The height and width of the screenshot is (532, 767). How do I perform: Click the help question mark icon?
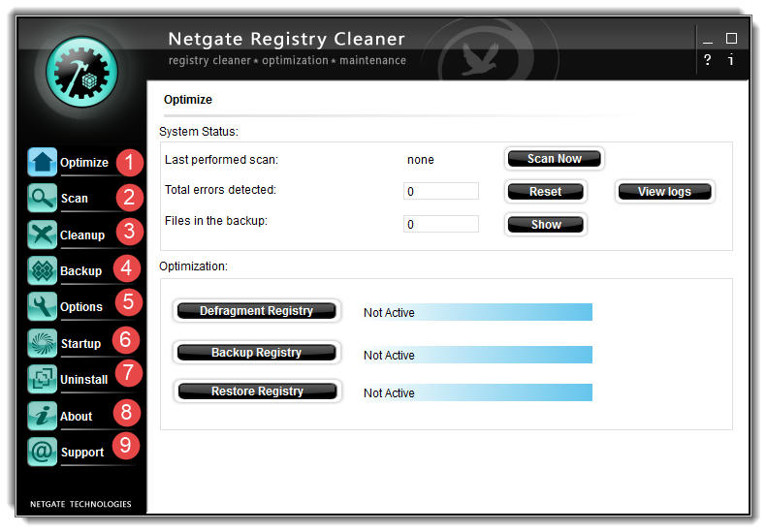tap(707, 60)
